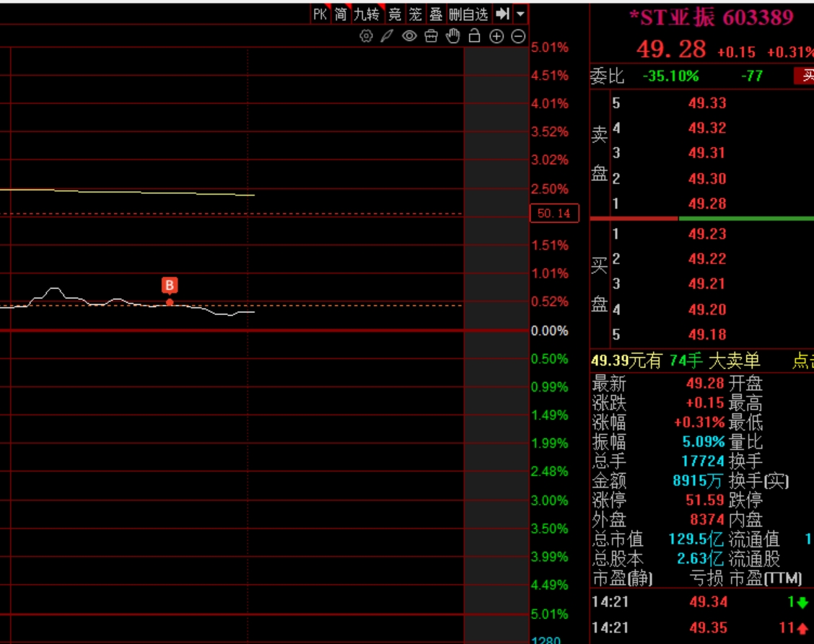The height and width of the screenshot is (644, 814).
Task: Click the 50.14 price label box
Action: point(554,213)
